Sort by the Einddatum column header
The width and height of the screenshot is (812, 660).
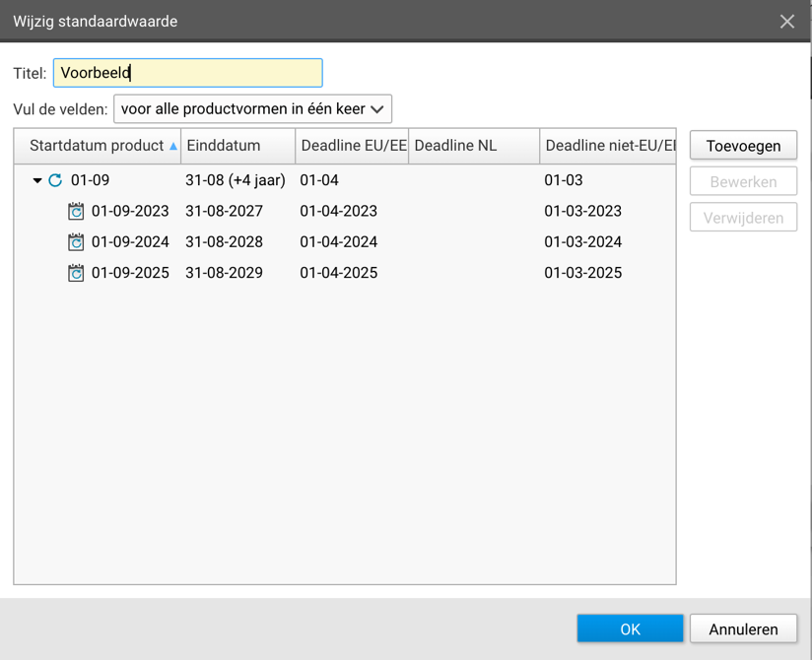238,146
